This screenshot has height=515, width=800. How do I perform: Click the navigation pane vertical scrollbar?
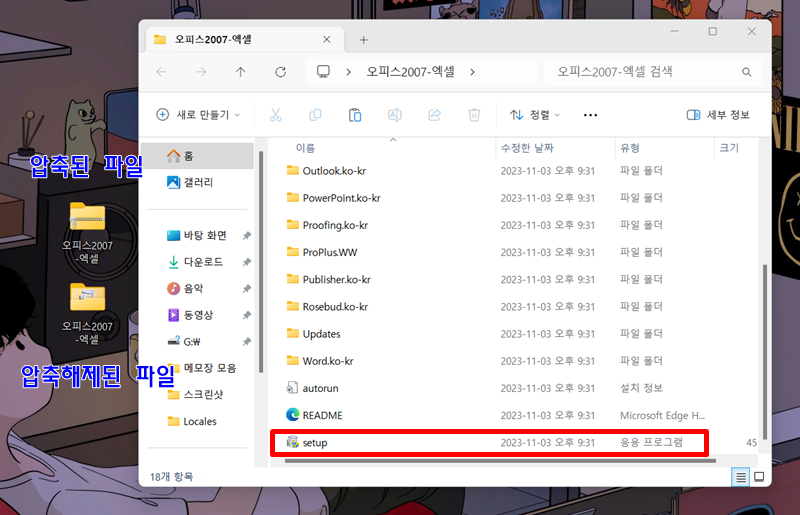click(x=261, y=261)
